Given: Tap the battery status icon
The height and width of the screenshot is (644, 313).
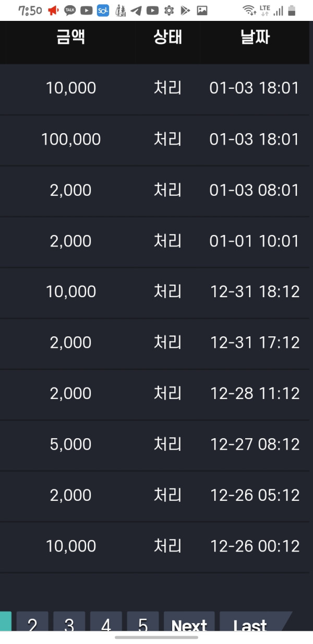Looking at the screenshot, I should [292, 10].
